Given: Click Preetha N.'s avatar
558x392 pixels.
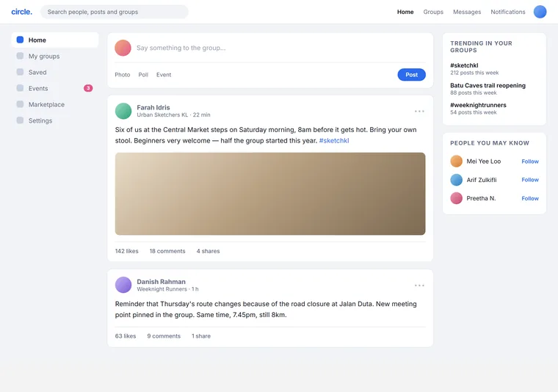Looking at the screenshot, I should pos(456,198).
